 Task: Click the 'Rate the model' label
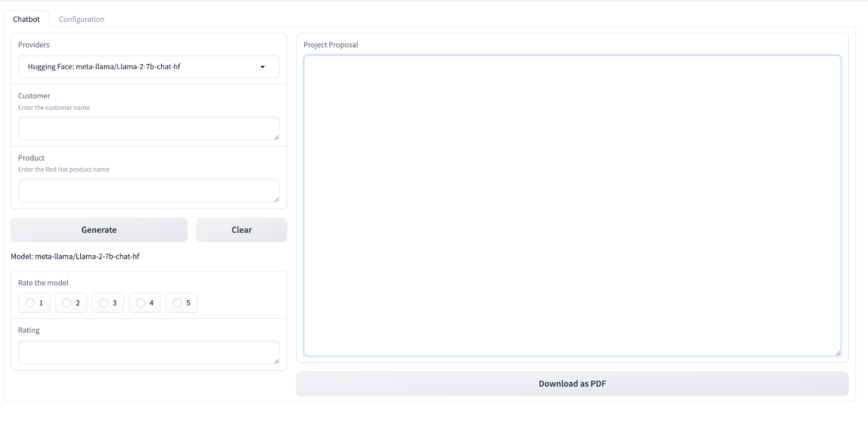click(43, 283)
